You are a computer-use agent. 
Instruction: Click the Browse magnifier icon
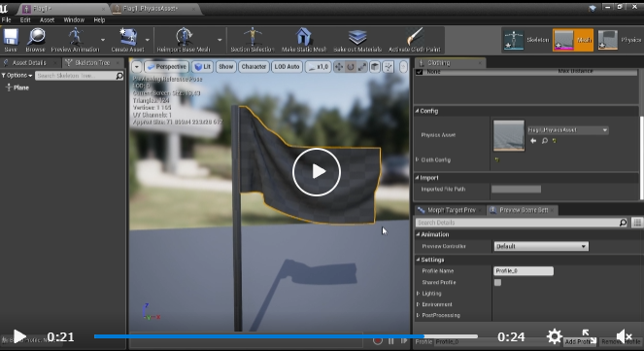(x=36, y=37)
